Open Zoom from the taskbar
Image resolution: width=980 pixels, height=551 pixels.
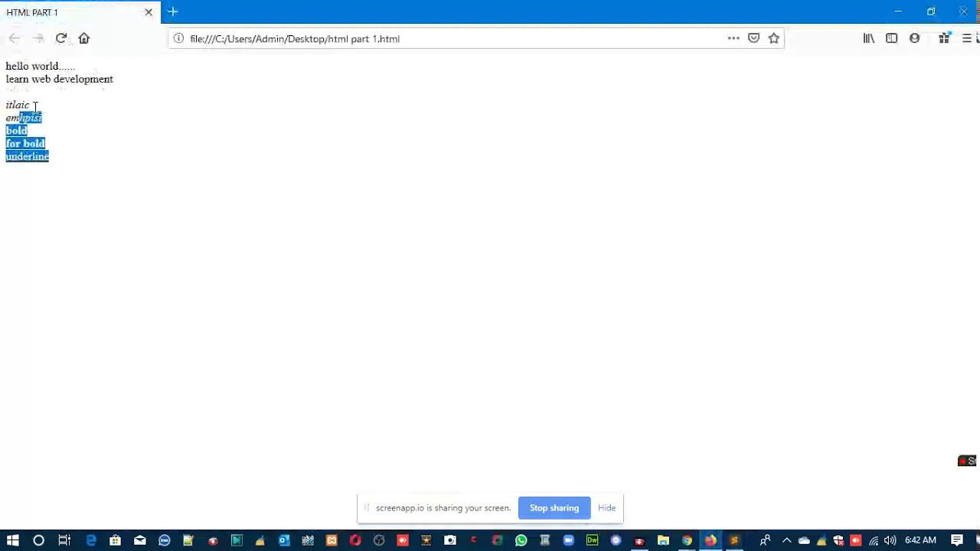click(569, 540)
